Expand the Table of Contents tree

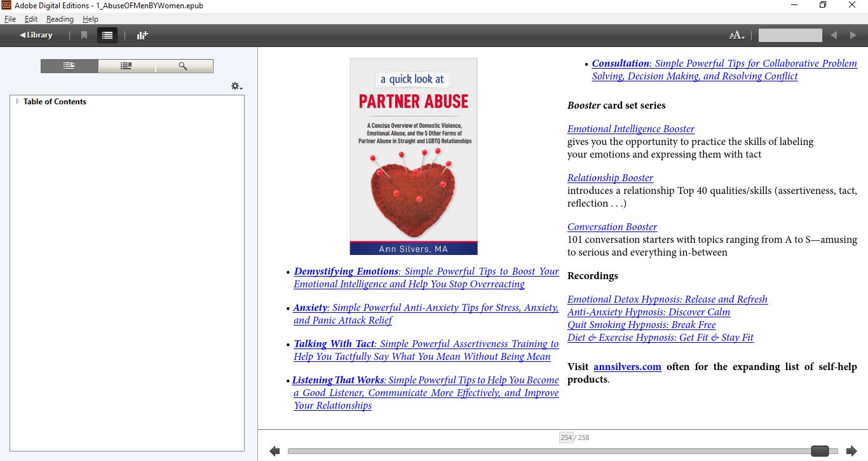(18, 101)
